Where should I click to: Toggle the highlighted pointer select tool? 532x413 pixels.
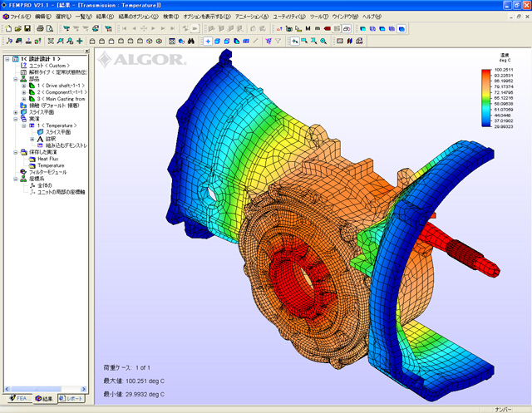[295, 41]
